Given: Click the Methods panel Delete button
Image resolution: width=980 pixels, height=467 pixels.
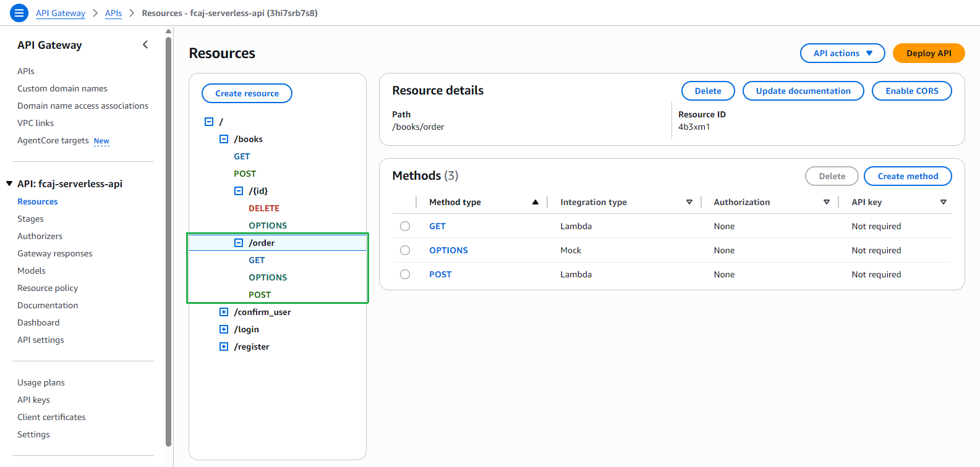Looking at the screenshot, I should tap(832, 176).
